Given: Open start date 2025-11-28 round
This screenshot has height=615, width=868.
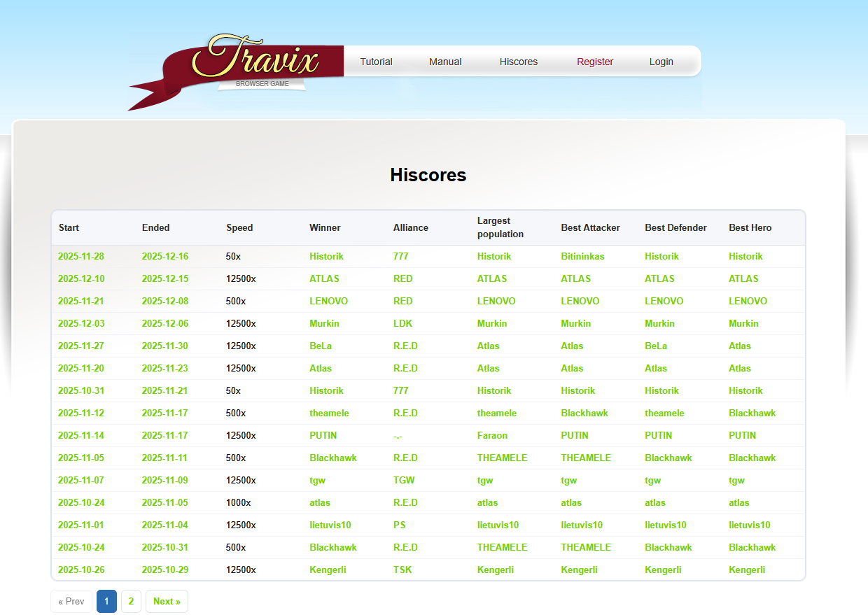Looking at the screenshot, I should [x=81, y=257].
